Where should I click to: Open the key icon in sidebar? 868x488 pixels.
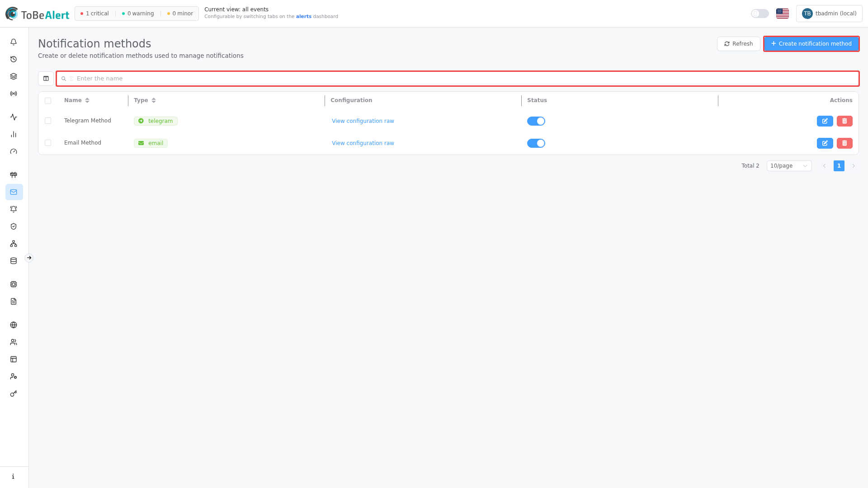(14, 394)
